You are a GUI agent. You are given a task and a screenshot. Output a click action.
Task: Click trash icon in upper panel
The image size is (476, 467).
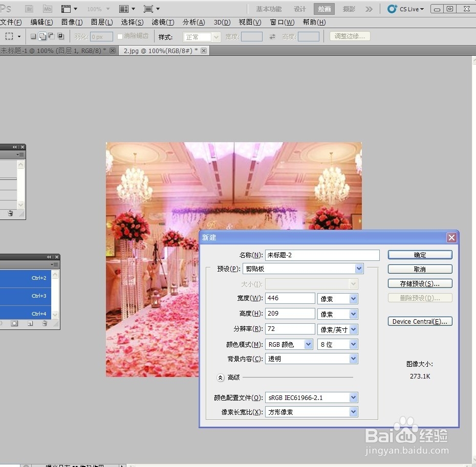(x=10, y=213)
